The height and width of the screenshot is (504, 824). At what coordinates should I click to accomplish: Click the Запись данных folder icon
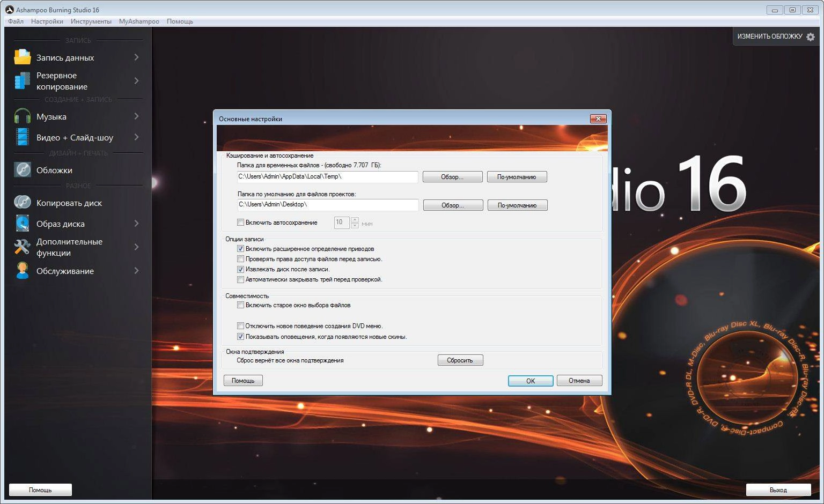(x=23, y=57)
